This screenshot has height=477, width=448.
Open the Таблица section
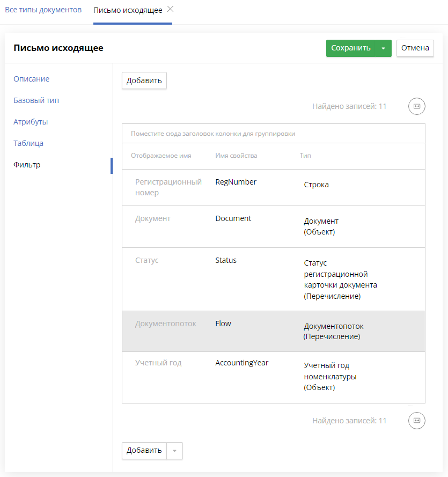(x=28, y=143)
